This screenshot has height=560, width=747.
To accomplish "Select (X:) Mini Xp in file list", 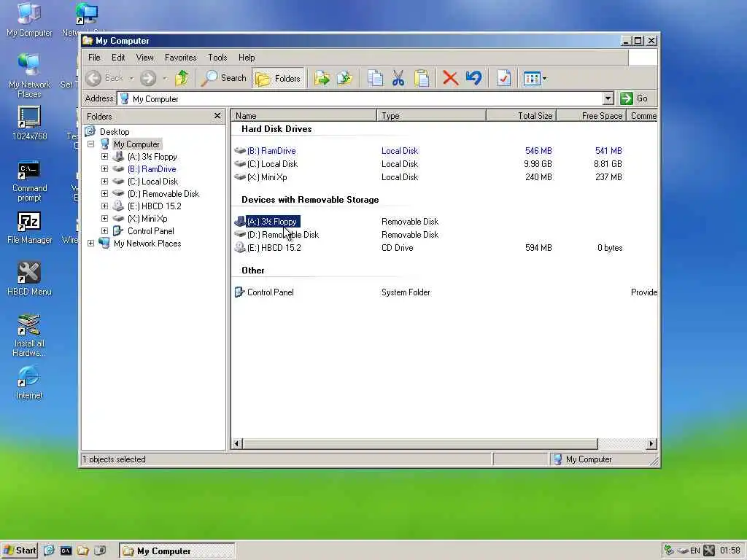I will click(267, 177).
